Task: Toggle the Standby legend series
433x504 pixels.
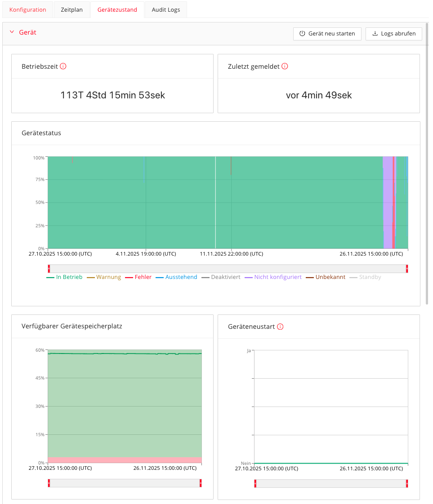Action: pyautogui.click(x=365, y=277)
